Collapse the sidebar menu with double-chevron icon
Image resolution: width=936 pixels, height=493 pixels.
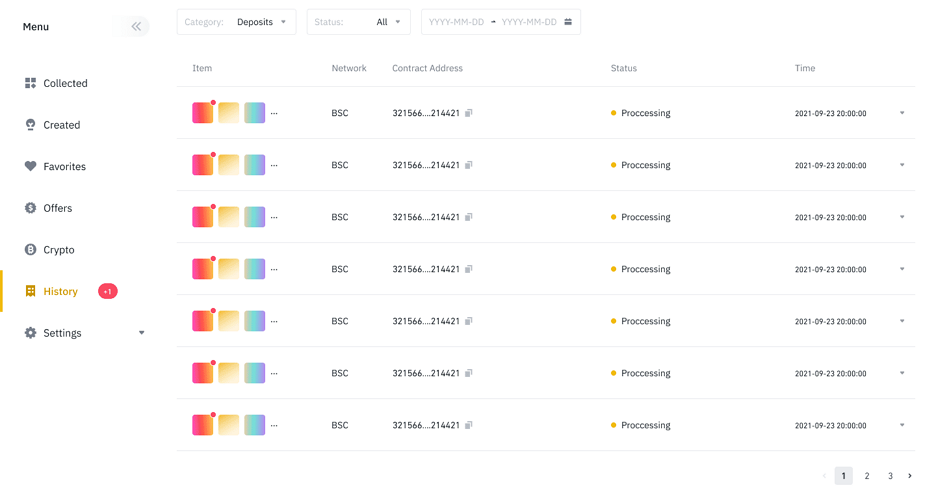(x=136, y=26)
